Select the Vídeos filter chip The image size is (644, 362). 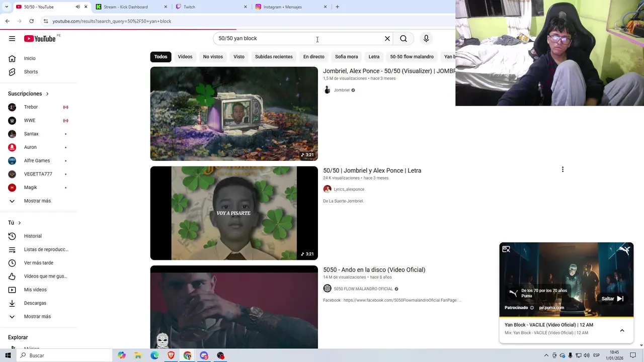pyautogui.click(x=185, y=57)
